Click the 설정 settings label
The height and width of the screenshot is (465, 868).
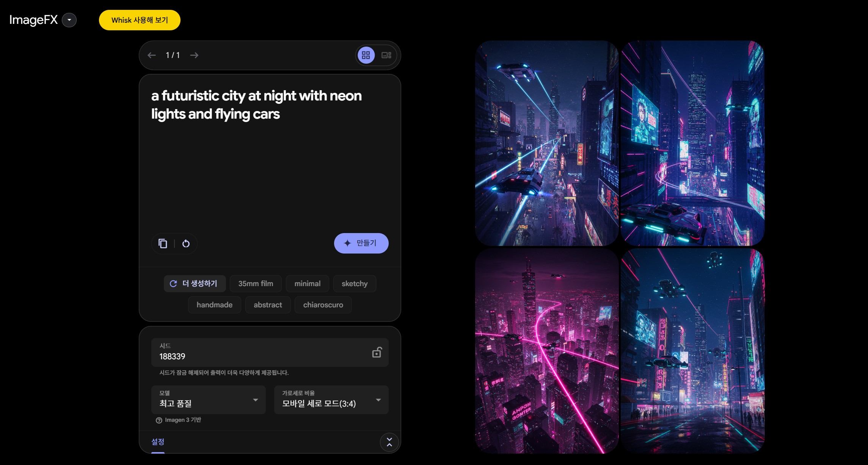(158, 442)
